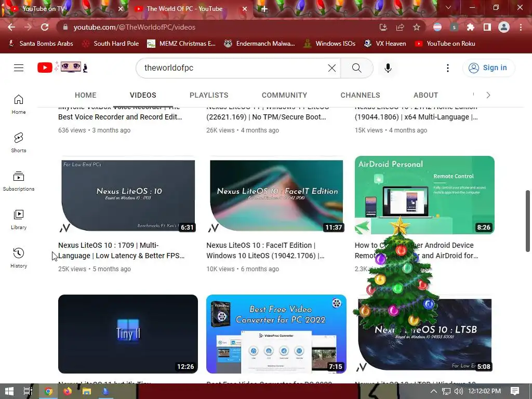Viewport: 532px width, 399px height.
Task: Switch to the PLAYLISTS tab
Action: [x=209, y=96]
